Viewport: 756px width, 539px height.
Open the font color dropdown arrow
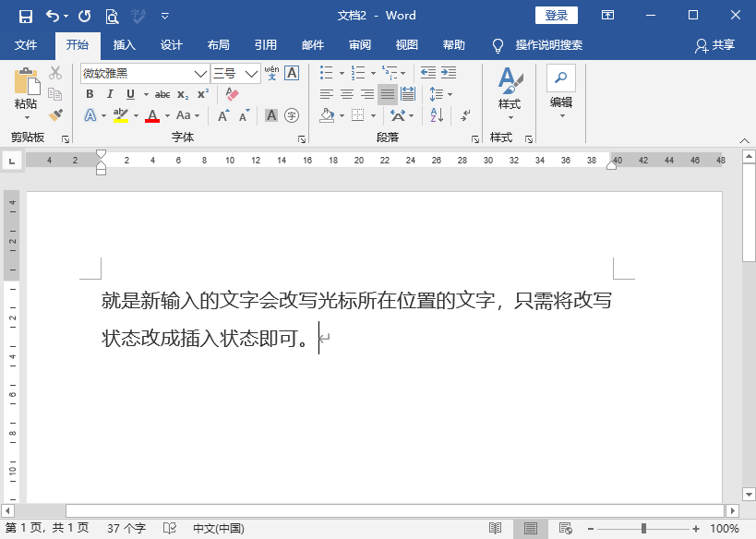coord(167,115)
